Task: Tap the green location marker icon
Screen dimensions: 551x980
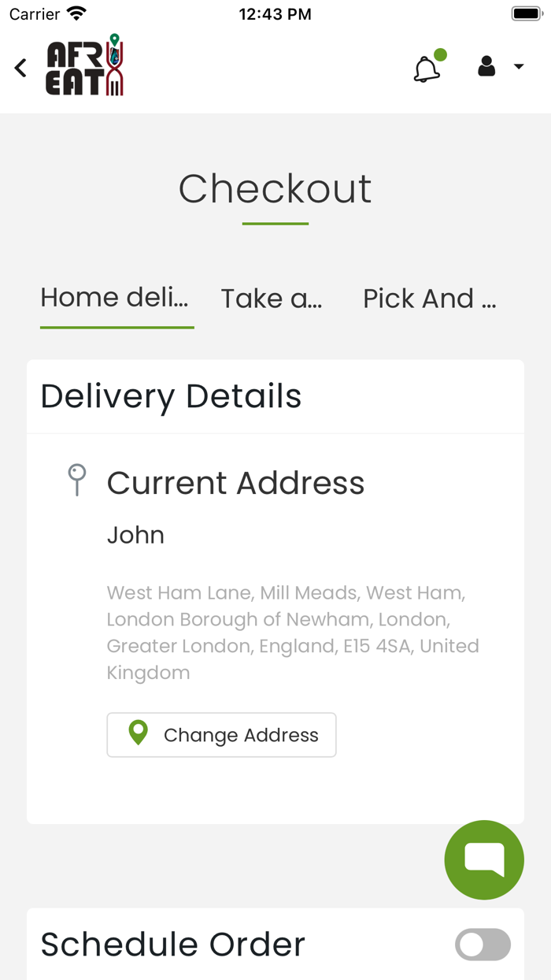Action: click(139, 733)
